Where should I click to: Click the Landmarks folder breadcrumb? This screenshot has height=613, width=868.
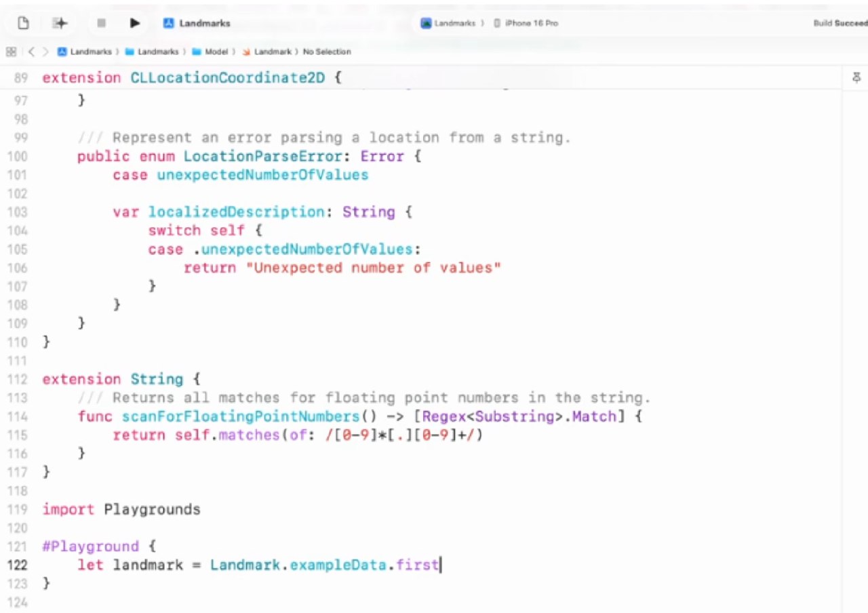(157, 52)
